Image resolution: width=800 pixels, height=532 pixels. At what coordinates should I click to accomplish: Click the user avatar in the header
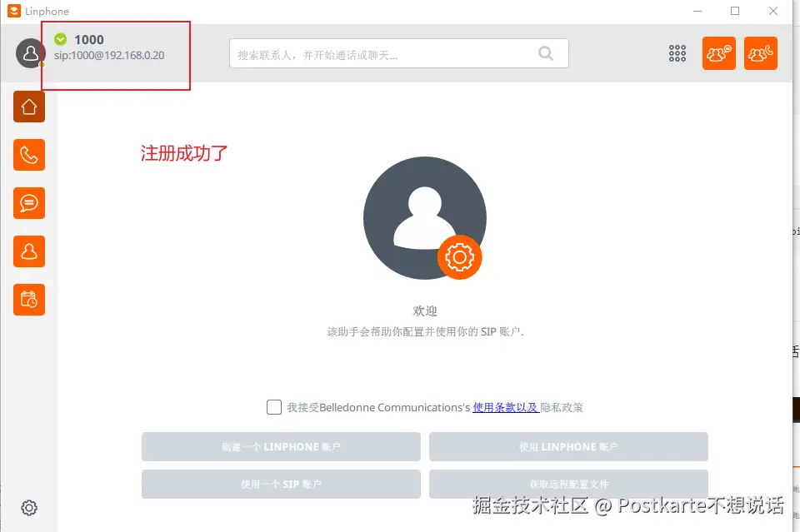click(x=31, y=53)
